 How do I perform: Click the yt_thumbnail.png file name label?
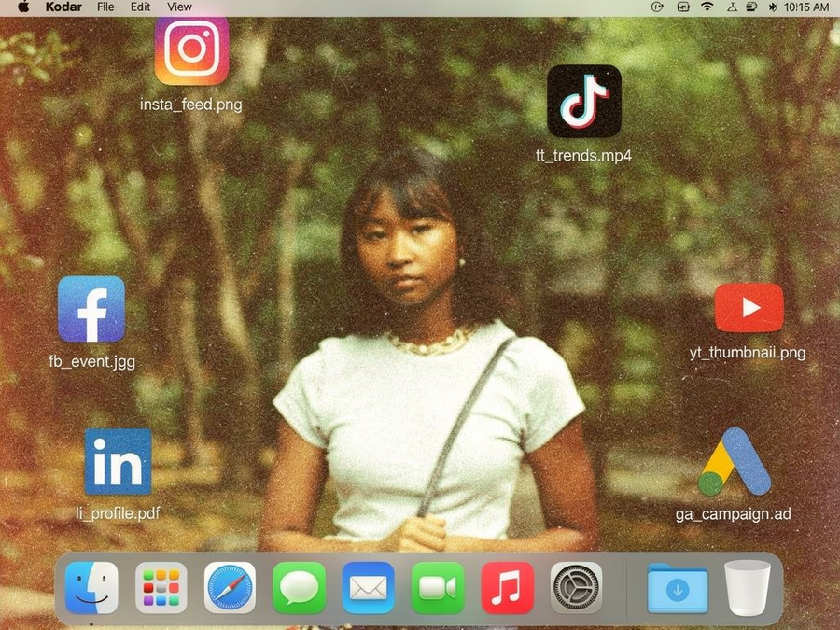[x=748, y=353]
